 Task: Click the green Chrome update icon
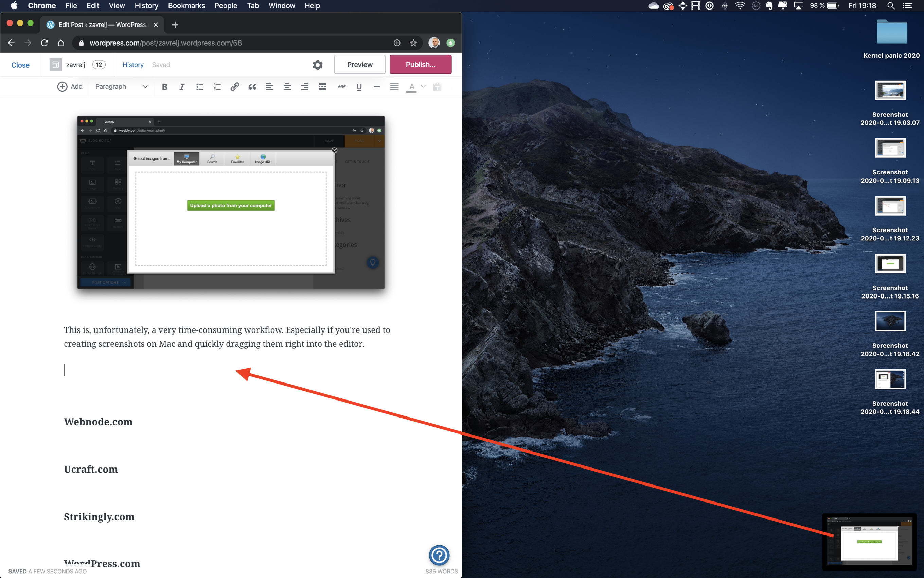[450, 43]
